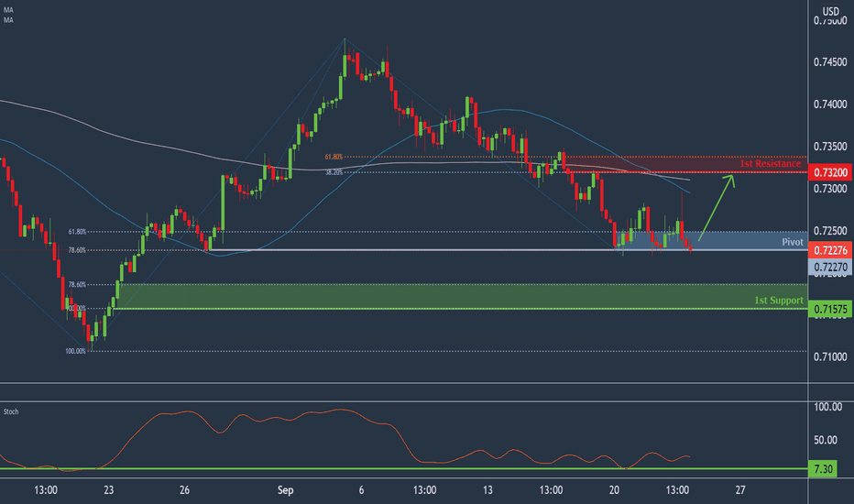Image resolution: width=854 pixels, height=504 pixels.
Task: Click the 23 date on time axis
Action: tap(109, 490)
